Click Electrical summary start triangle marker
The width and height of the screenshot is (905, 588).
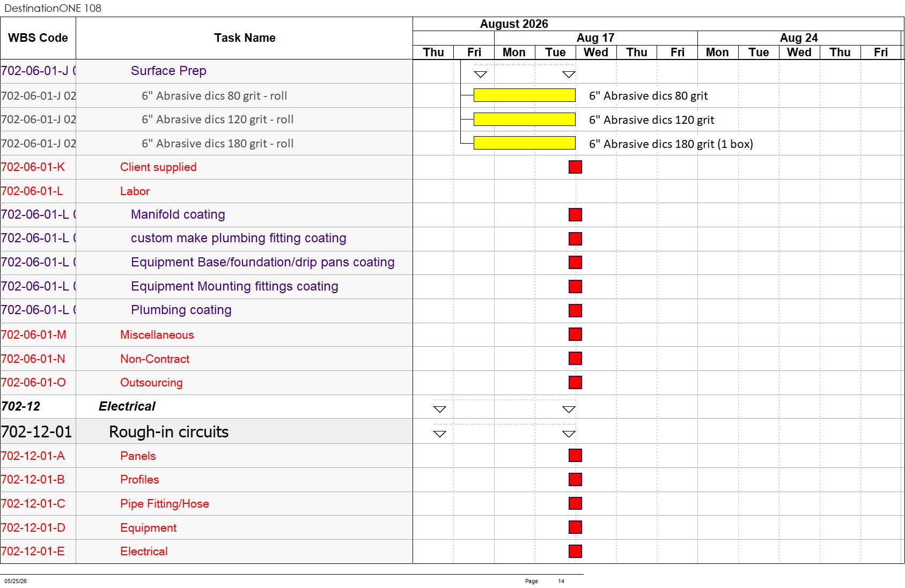[x=440, y=410]
